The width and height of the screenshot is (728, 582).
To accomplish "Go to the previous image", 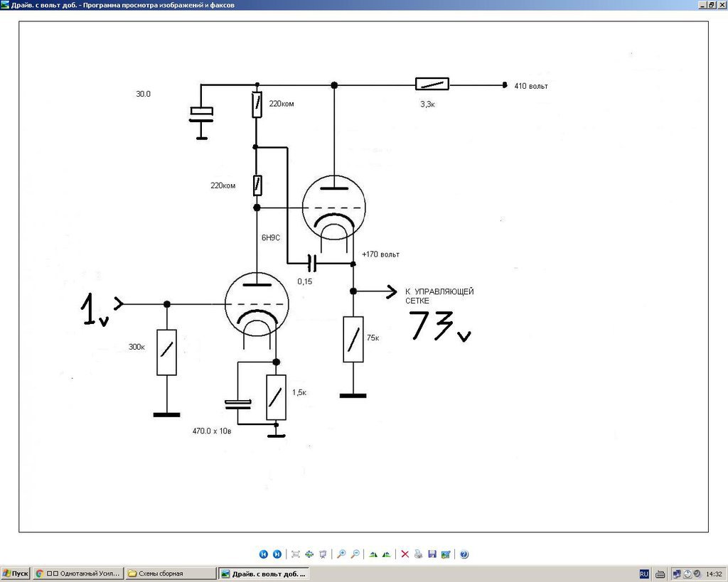I will tap(263, 554).
